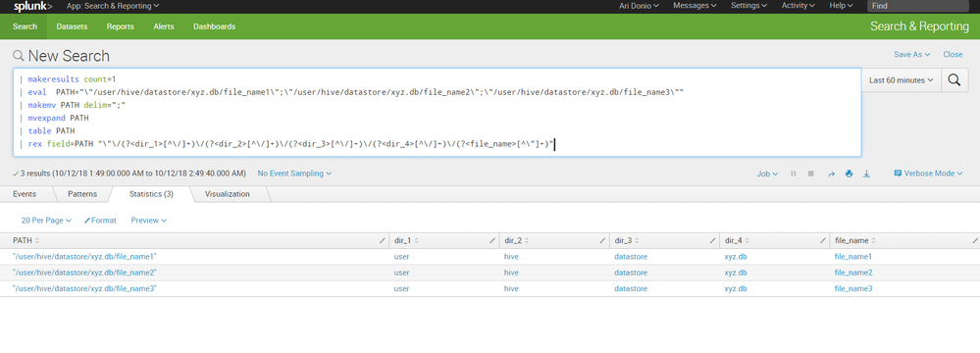This screenshot has width=980, height=353.
Task: Click in the Find input field
Action: (917, 6)
